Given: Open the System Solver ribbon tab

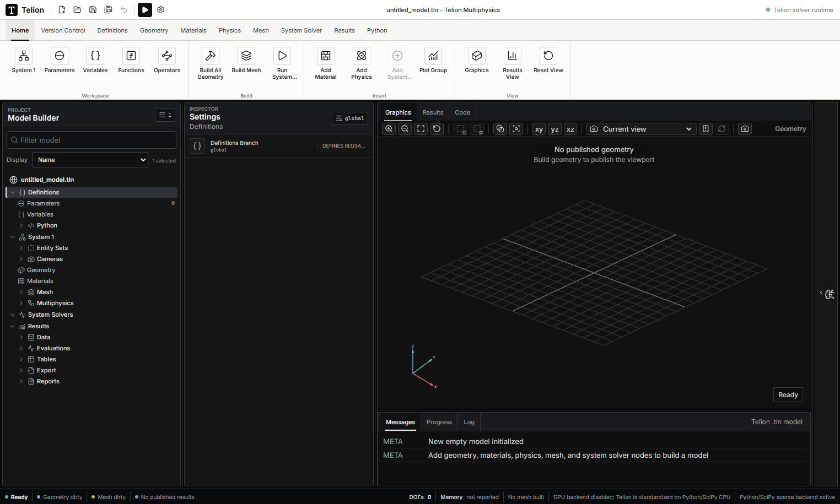Looking at the screenshot, I should pos(301,30).
